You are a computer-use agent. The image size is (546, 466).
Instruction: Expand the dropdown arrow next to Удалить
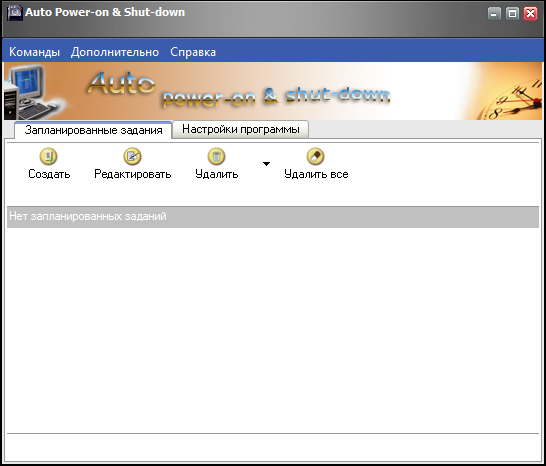point(266,164)
